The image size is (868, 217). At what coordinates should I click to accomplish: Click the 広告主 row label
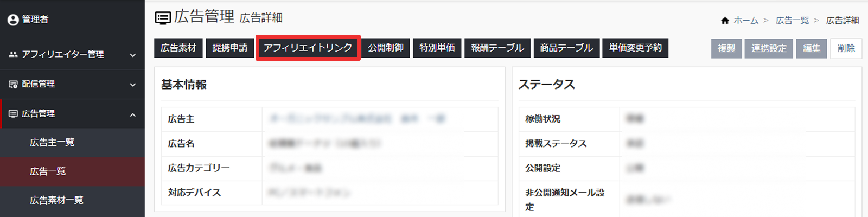pos(181,119)
